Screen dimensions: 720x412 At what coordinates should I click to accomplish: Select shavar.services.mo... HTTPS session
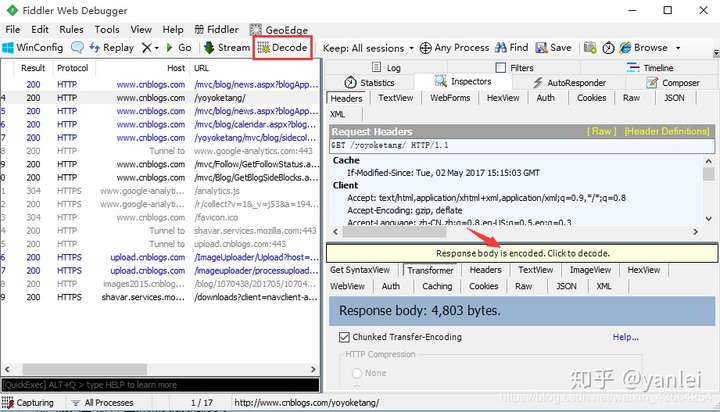point(160,298)
